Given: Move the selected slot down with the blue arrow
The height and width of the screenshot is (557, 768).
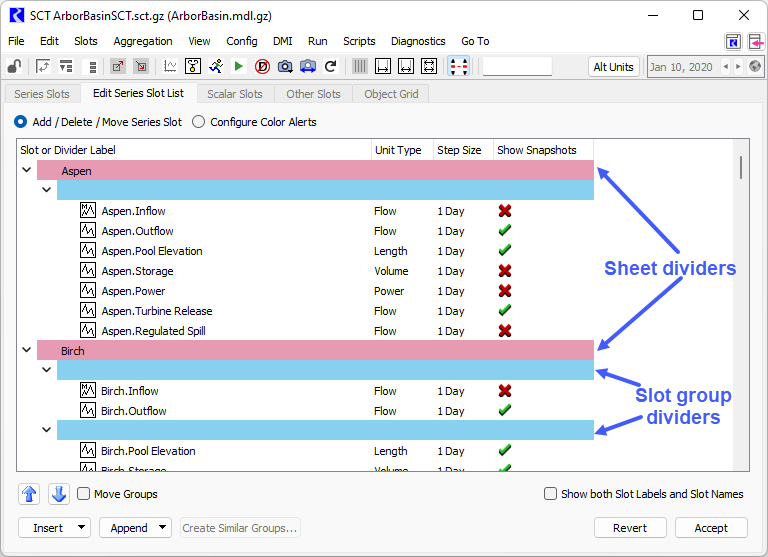Looking at the screenshot, I should coord(58,494).
